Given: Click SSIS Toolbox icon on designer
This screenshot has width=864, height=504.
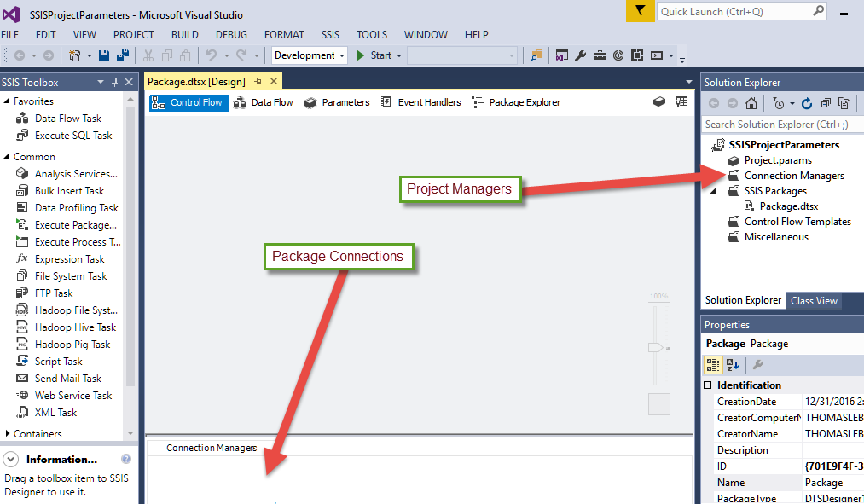Looking at the screenshot, I should (x=659, y=101).
